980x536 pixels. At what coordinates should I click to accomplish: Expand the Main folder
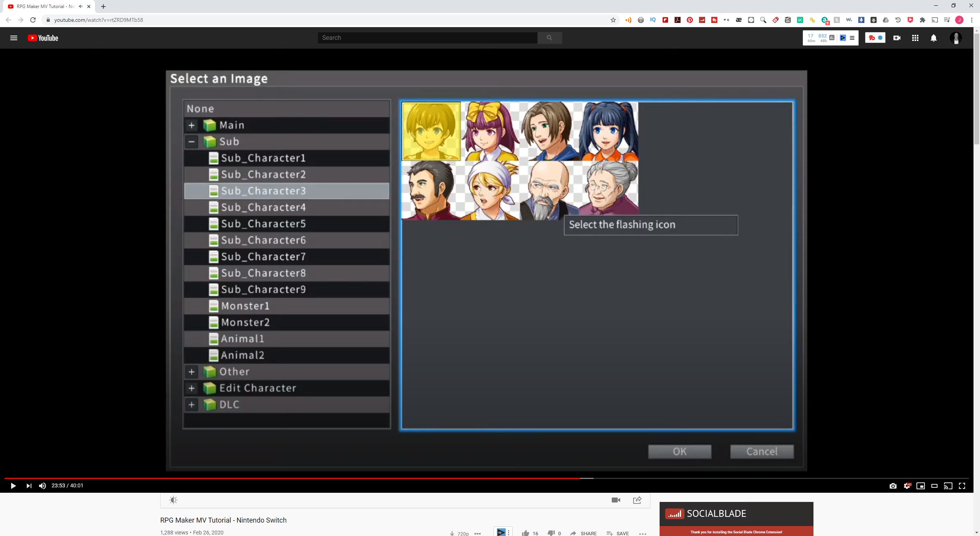[x=191, y=125]
